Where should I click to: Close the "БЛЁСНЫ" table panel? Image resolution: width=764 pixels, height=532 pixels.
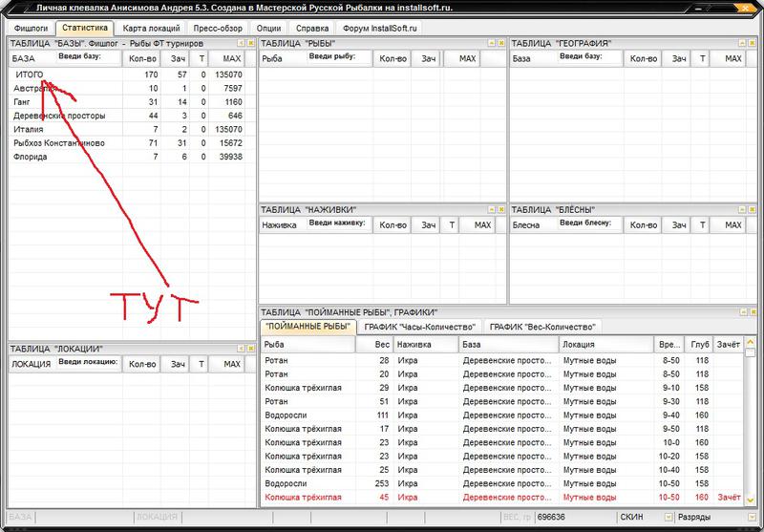pos(753,207)
